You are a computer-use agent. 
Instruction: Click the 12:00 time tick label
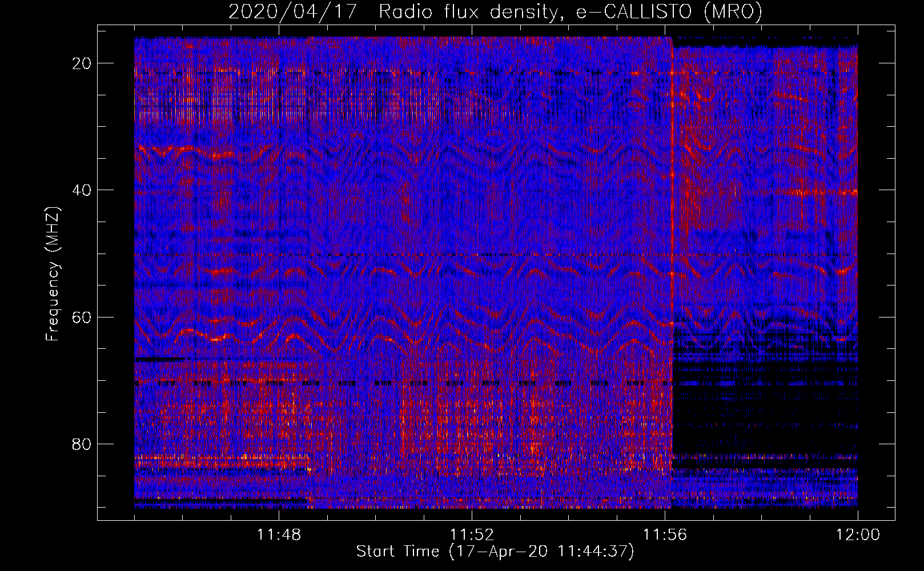tap(858, 535)
